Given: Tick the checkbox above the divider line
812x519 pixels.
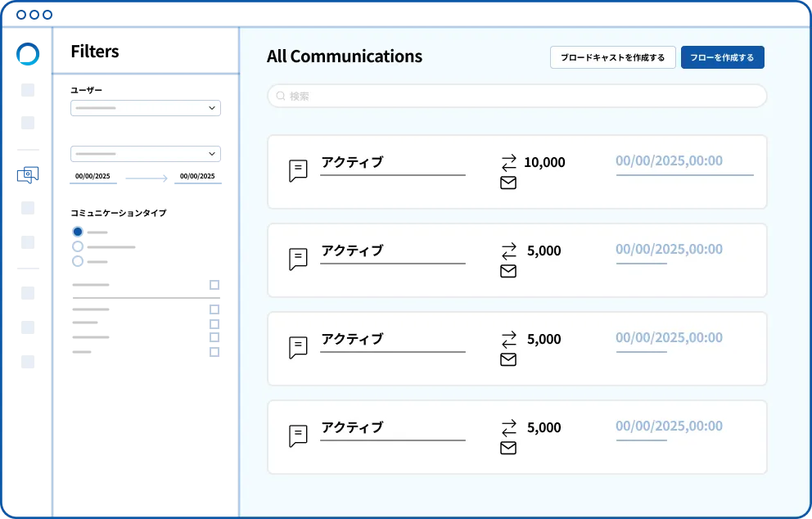Looking at the screenshot, I should coord(214,285).
